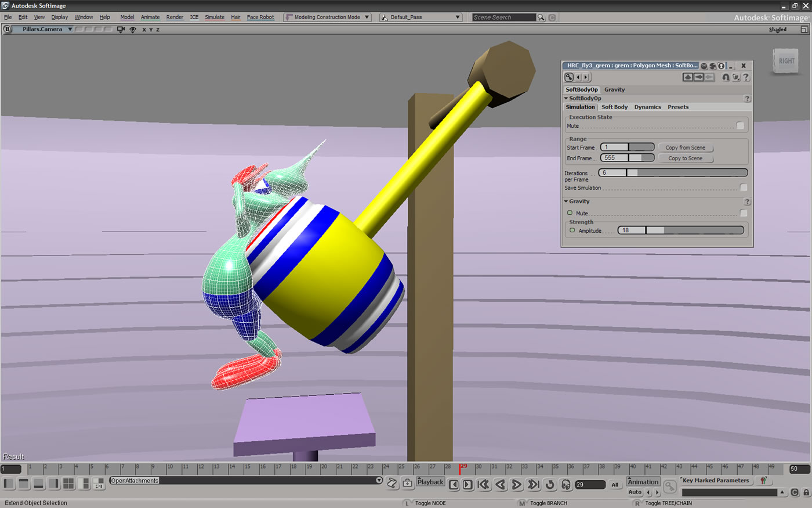Enable Save Simulation checkbox
The width and height of the screenshot is (812, 508).
tap(743, 188)
